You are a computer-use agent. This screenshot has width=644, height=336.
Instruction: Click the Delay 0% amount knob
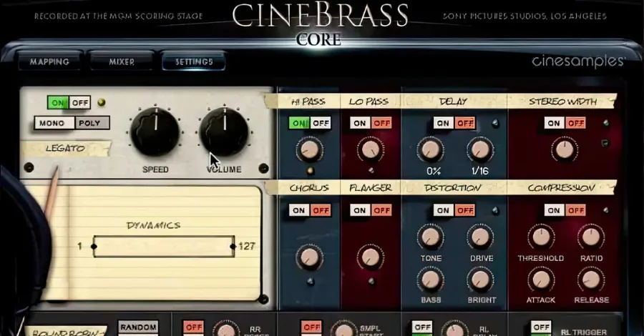click(x=431, y=149)
